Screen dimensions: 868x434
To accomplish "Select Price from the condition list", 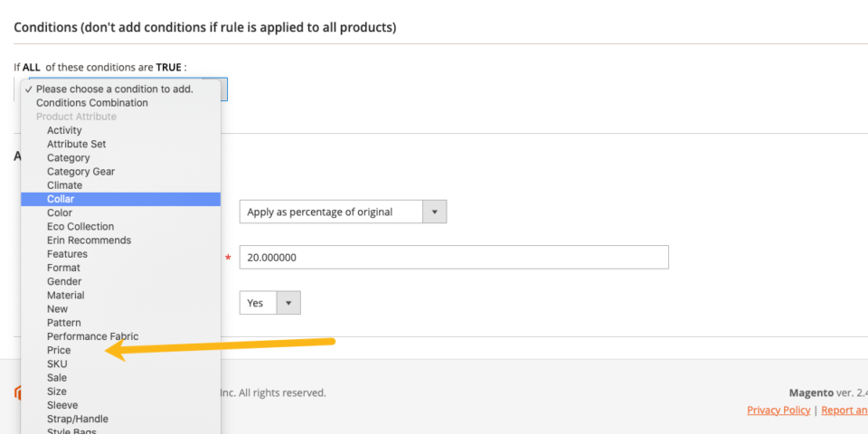I will pyautogui.click(x=59, y=350).
